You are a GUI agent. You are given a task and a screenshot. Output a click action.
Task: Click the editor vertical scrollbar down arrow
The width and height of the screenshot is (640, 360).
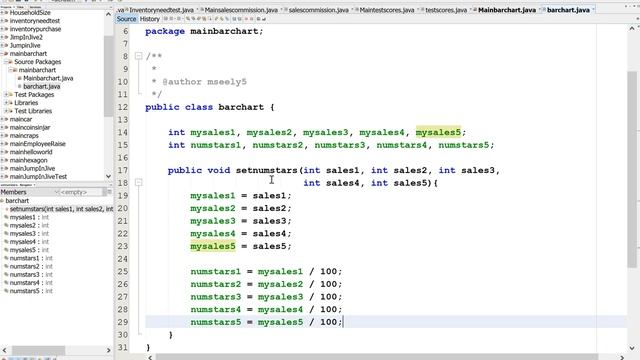pyautogui.click(x=632, y=348)
